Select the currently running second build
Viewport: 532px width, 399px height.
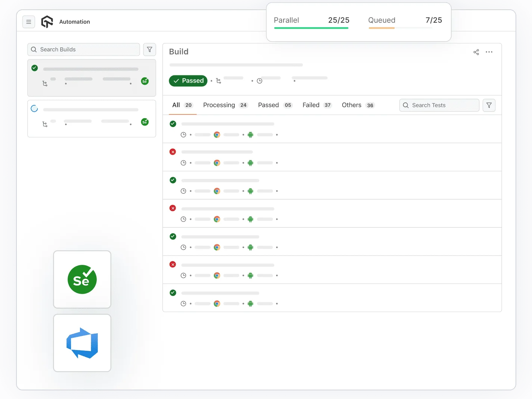click(x=92, y=118)
